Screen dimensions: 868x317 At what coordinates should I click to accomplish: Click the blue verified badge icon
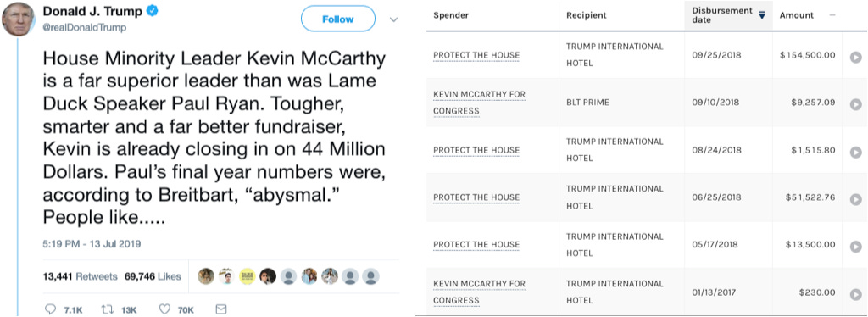click(153, 11)
